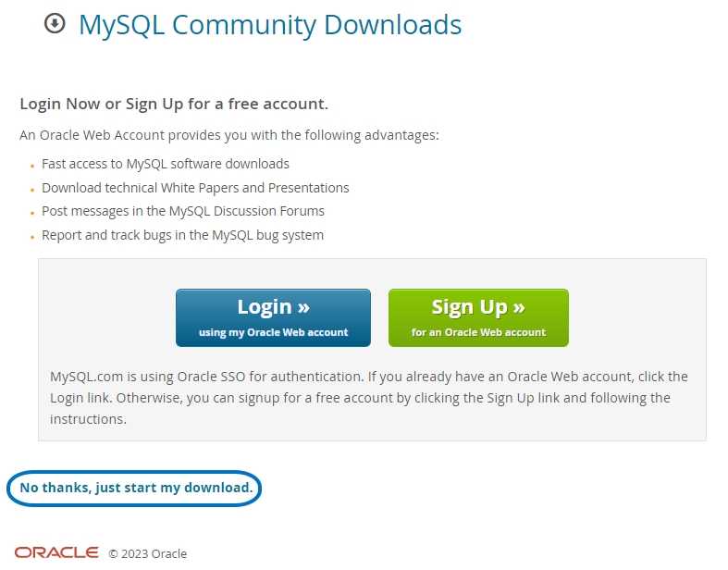Image resolution: width=728 pixels, height=570 pixels.
Task: Click the blue Login » button
Action: pyautogui.click(x=273, y=317)
